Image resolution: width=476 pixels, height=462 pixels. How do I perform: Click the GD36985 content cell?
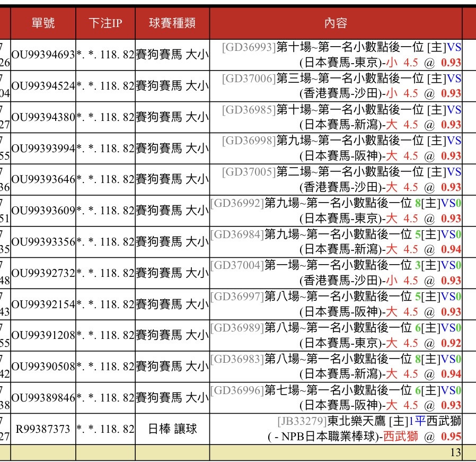336,117
